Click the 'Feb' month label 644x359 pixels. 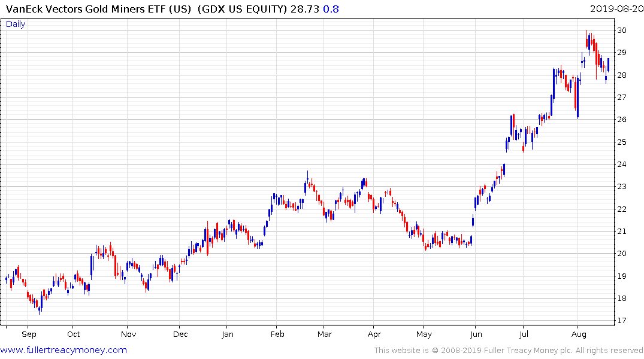tap(277, 334)
